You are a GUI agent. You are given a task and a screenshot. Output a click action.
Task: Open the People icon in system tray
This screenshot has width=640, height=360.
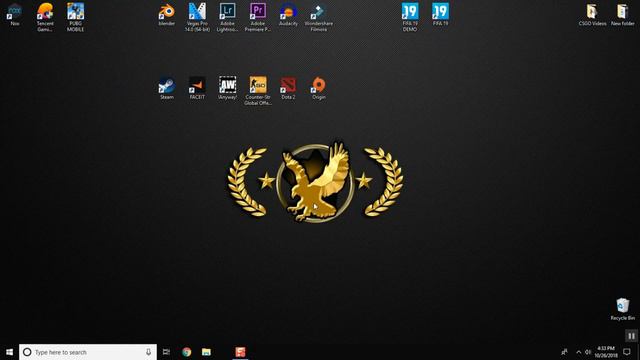pos(564,352)
